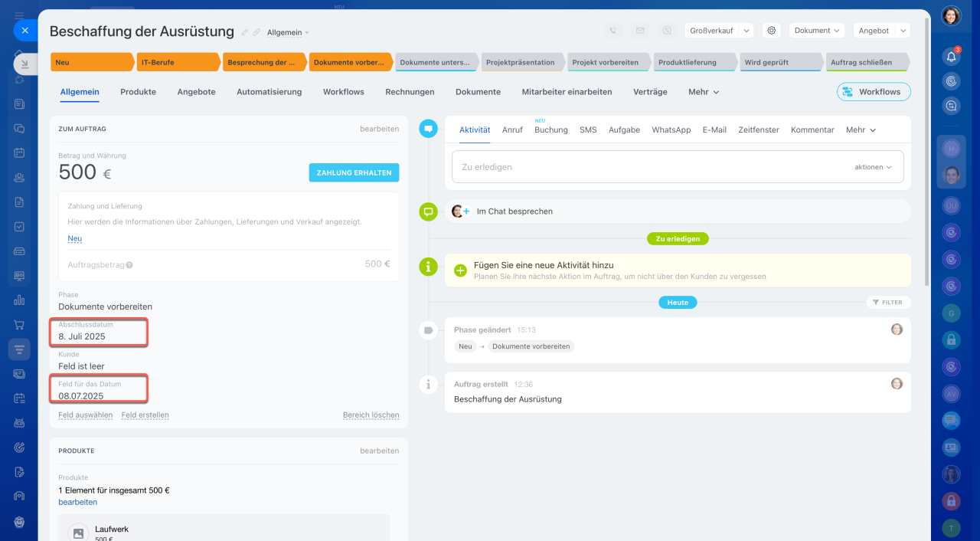Click the help icon beside Auftragsbetrag
Viewport: 980px width, 541px height.
click(129, 265)
